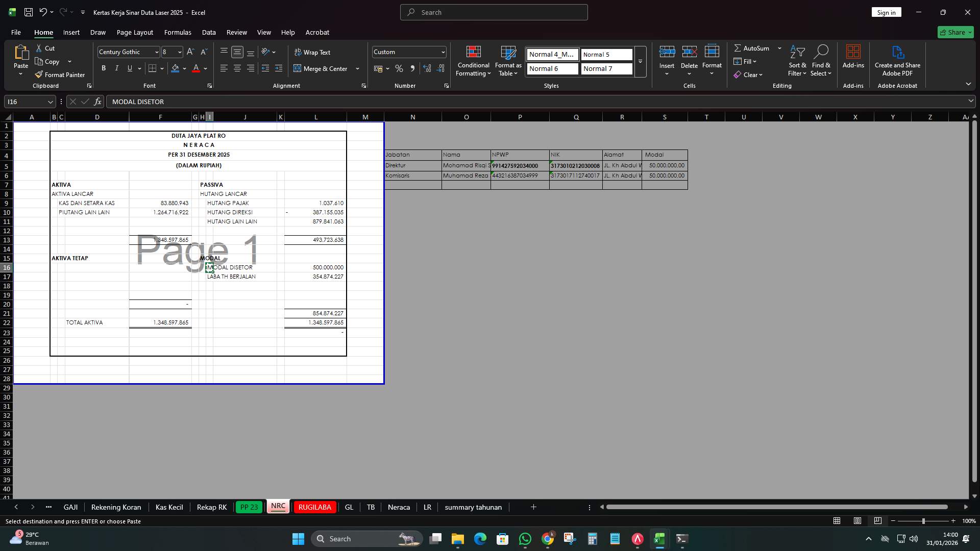The width and height of the screenshot is (980, 551).
Task: Switch to the Formulas ribbon tab
Action: pyautogui.click(x=178, y=32)
